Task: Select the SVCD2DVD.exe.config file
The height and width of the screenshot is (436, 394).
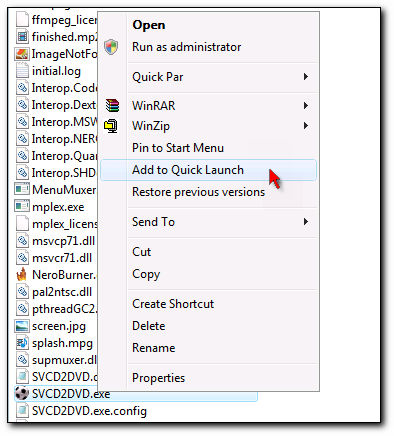Action: (x=81, y=411)
